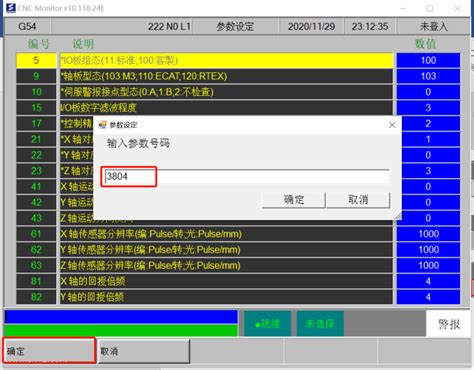Maximize the CNC Monitor window
This screenshot has width=474, height=370.
click(430, 8)
